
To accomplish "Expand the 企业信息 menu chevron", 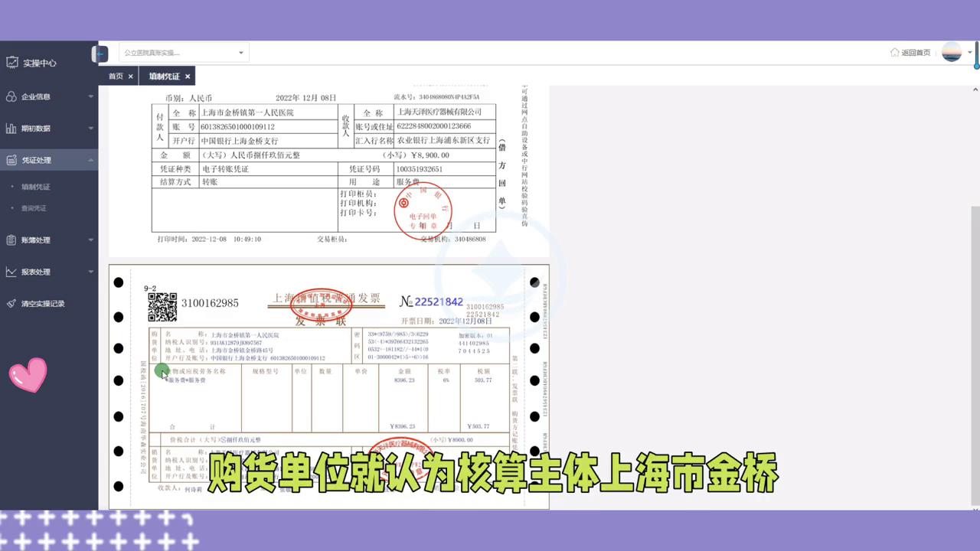I will [90, 96].
